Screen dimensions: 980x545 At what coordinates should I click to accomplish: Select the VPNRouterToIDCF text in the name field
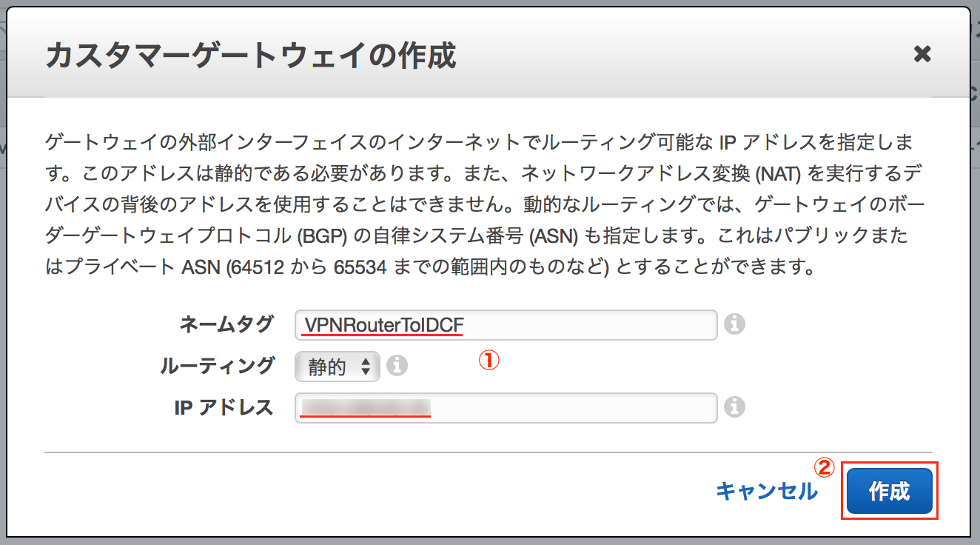tap(381, 324)
